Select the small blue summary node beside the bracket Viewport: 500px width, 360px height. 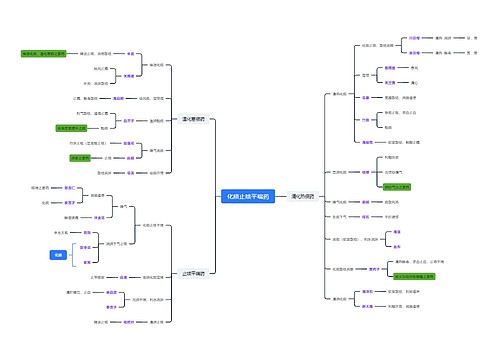[58, 255]
